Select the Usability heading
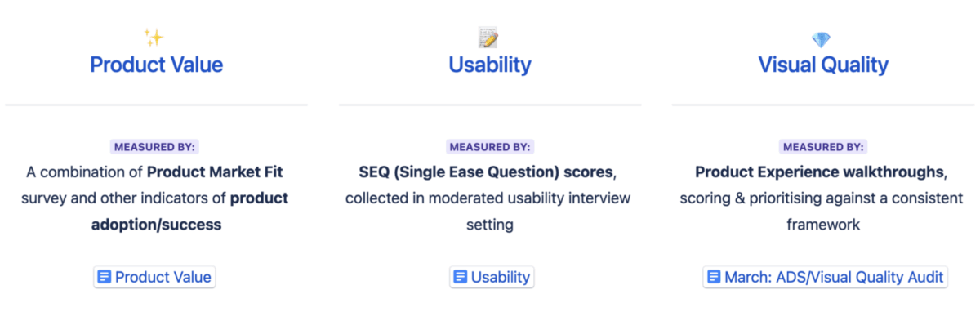This screenshot has height=312, width=980. tap(490, 65)
